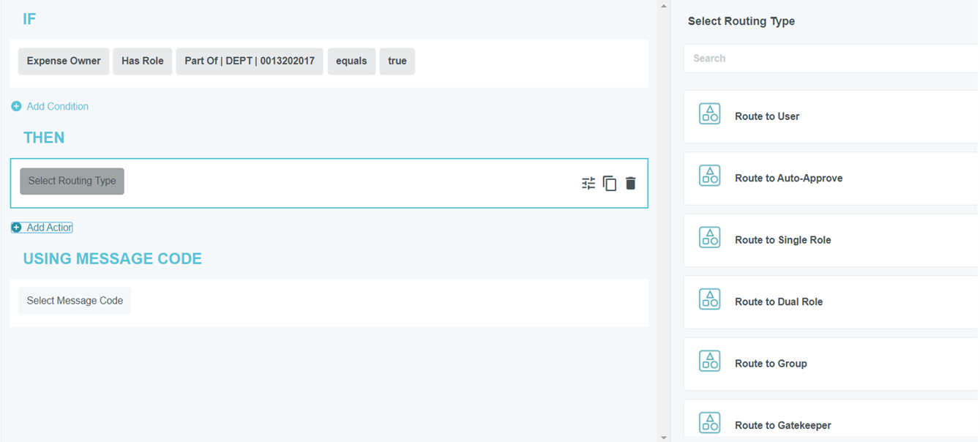The height and width of the screenshot is (442, 980).
Task: Focus the routing type Search field
Action: (830, 59)
